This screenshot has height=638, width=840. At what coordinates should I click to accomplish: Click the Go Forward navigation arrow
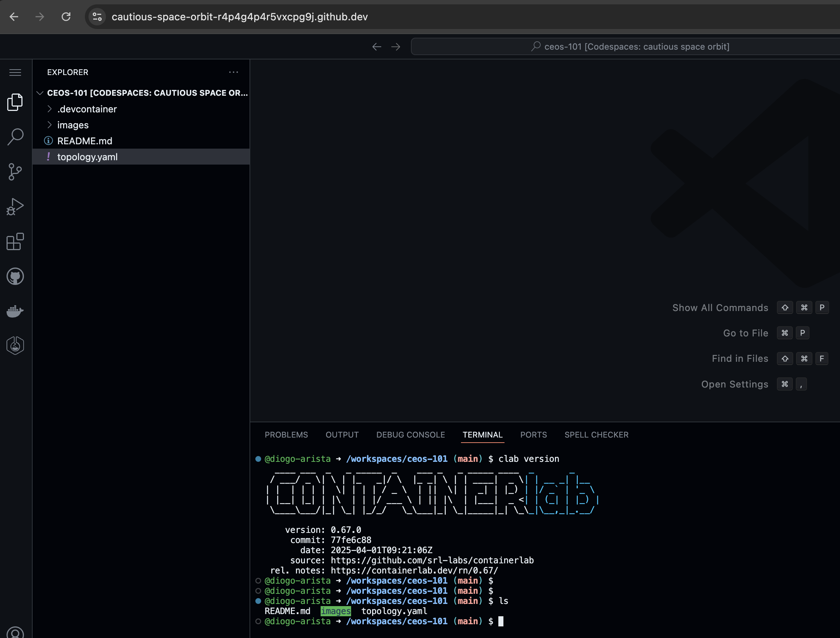[395, 46]
